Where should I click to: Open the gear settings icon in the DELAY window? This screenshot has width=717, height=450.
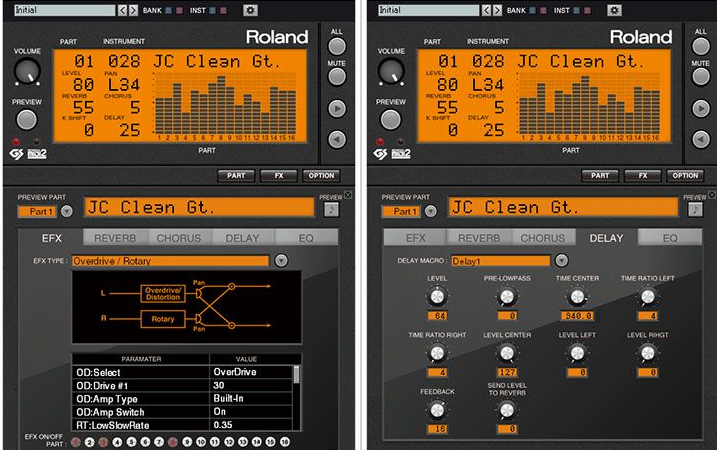pyautogui.click(x=614, y=10)
